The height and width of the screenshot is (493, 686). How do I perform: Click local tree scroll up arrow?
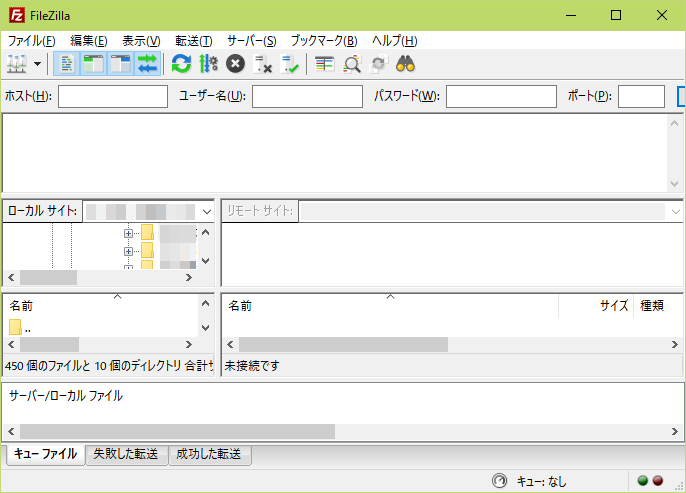206,232
